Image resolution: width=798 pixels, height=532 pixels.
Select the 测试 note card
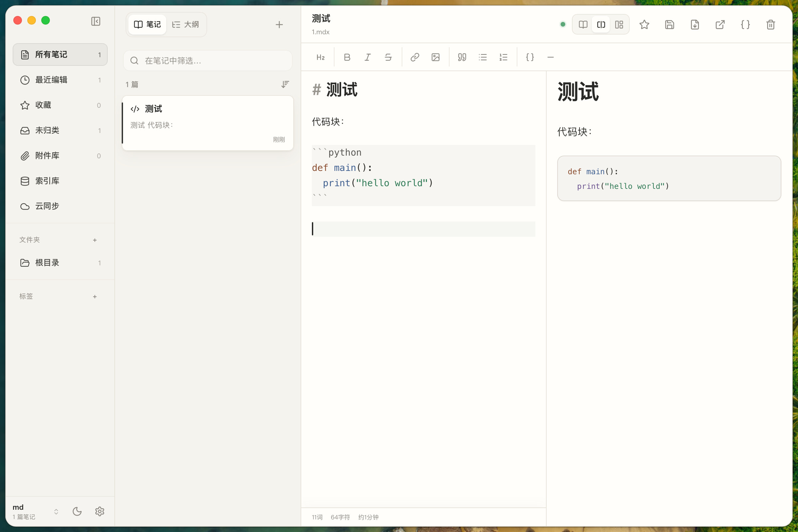207,123
